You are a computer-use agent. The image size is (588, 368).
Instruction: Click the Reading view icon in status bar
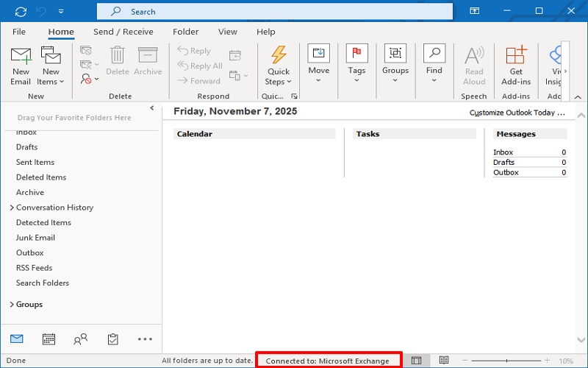tap(444, 361)
